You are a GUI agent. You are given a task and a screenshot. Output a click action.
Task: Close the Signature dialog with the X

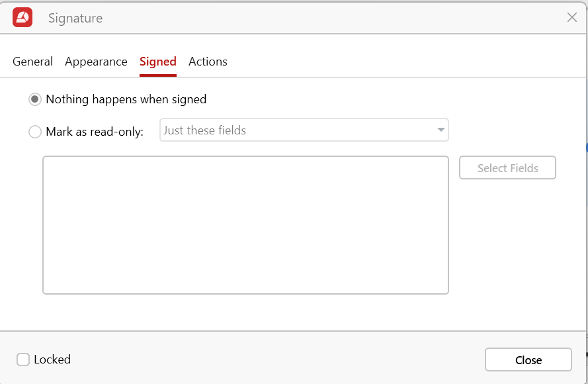point(572,18)
